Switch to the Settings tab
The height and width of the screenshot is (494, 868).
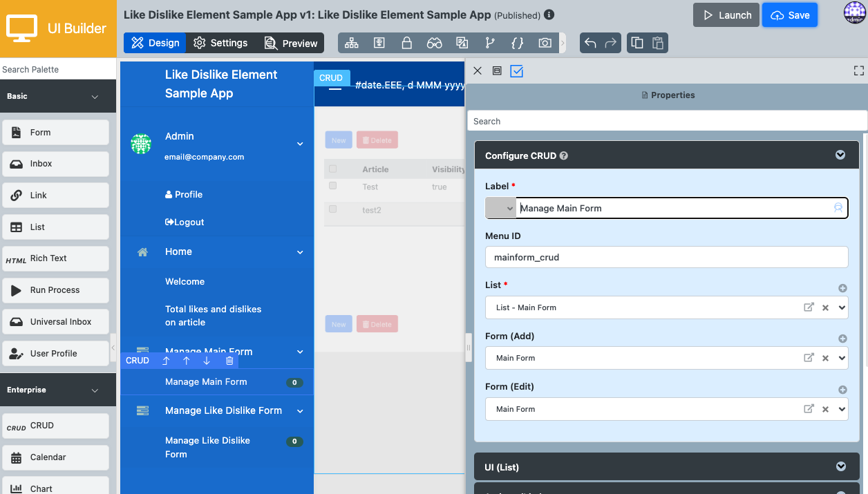220,43
